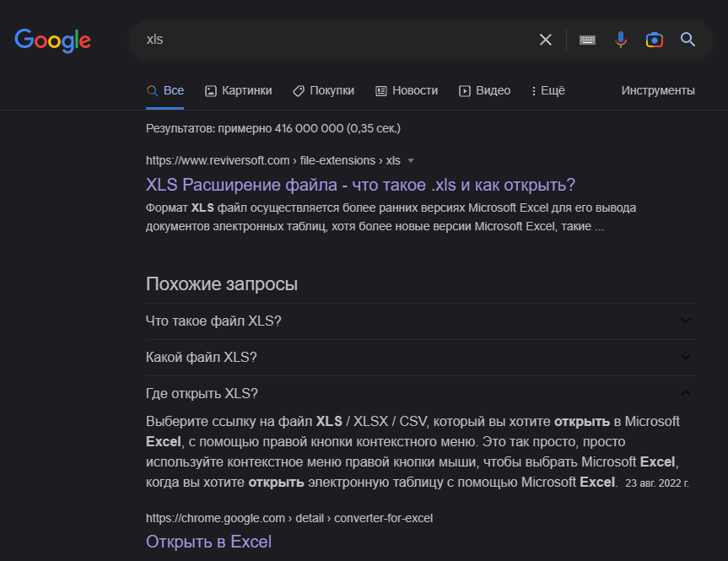Click the date 23 авг. 2022 г.
This screenshot has width=728, height=561.
pyautogui.click(x=657, y=483)
